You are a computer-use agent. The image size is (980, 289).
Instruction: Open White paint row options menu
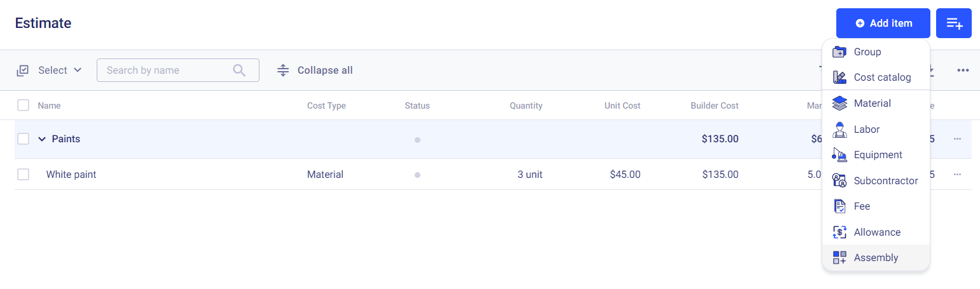[957, 174]
